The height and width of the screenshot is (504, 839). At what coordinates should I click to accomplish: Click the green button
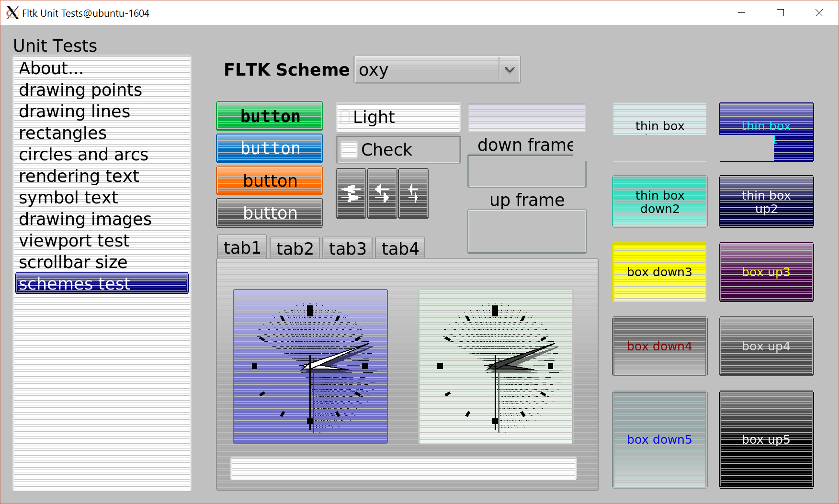click(270, 116)
